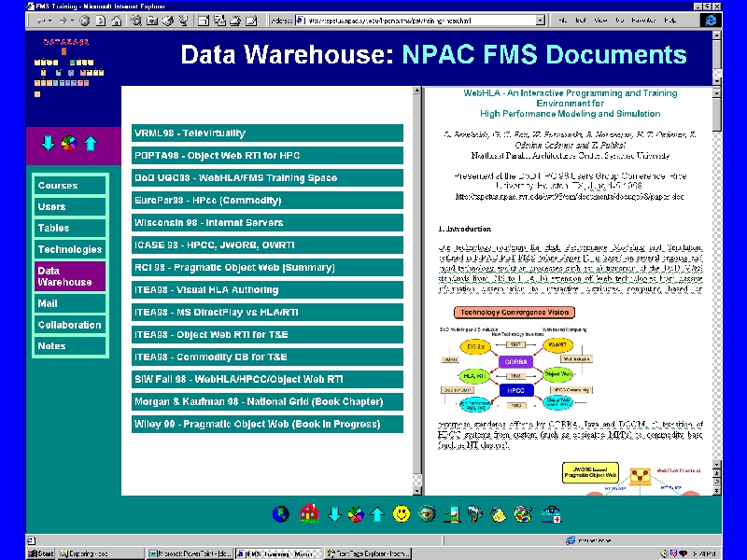
Task: Click the Edit page toolbar icon
Action: (x=251, y=21)
